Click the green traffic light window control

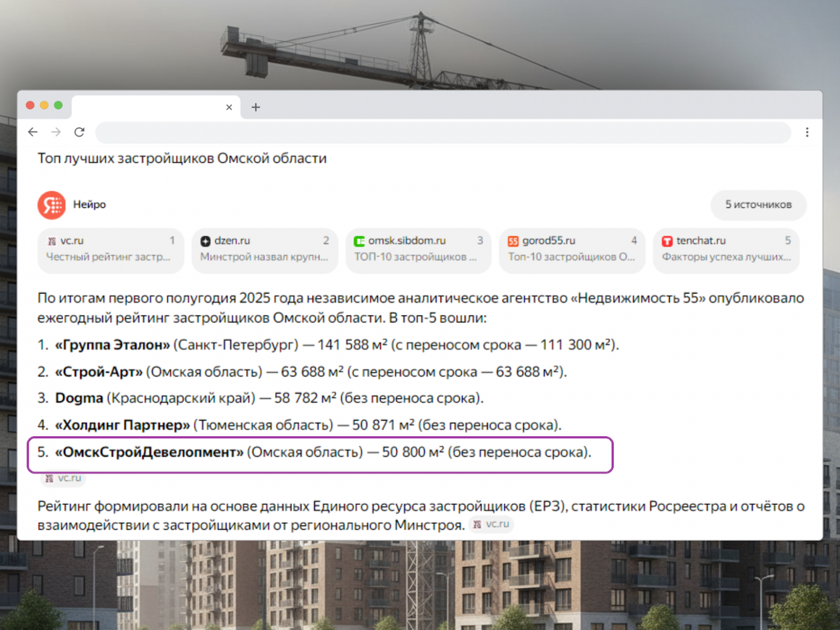tap(58, 106)
